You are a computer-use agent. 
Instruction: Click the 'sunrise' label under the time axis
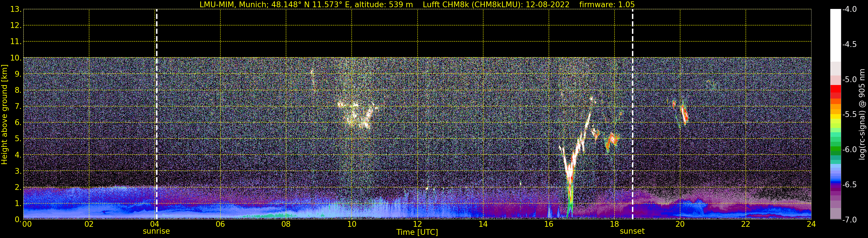pyautogui.click(x=156, y=231)
